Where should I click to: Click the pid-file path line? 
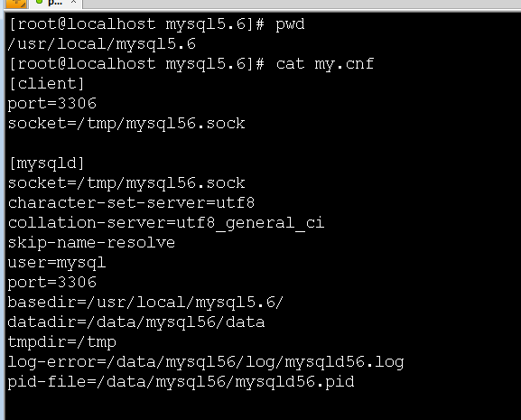pyautogui.click(x=181, y=382)
